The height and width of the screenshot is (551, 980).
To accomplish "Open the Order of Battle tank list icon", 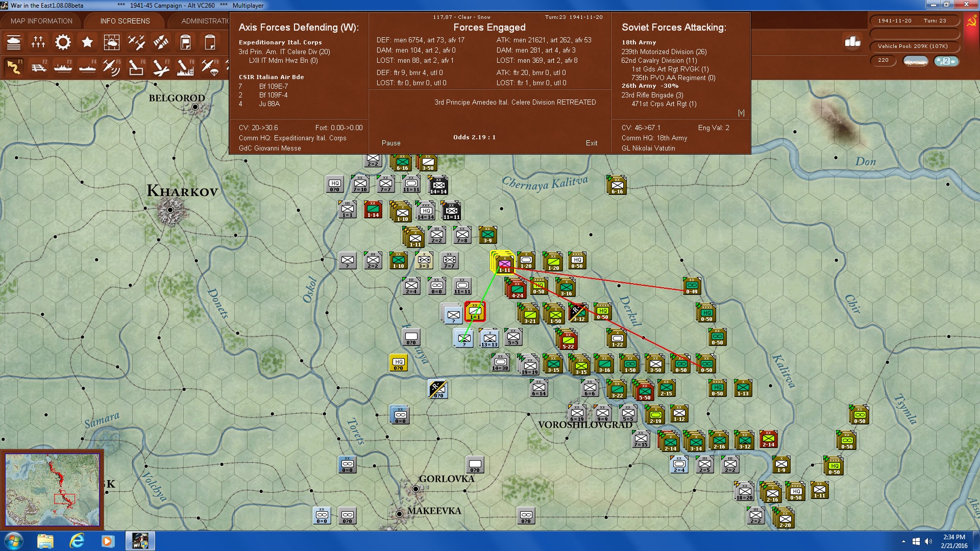I will 14,42.
